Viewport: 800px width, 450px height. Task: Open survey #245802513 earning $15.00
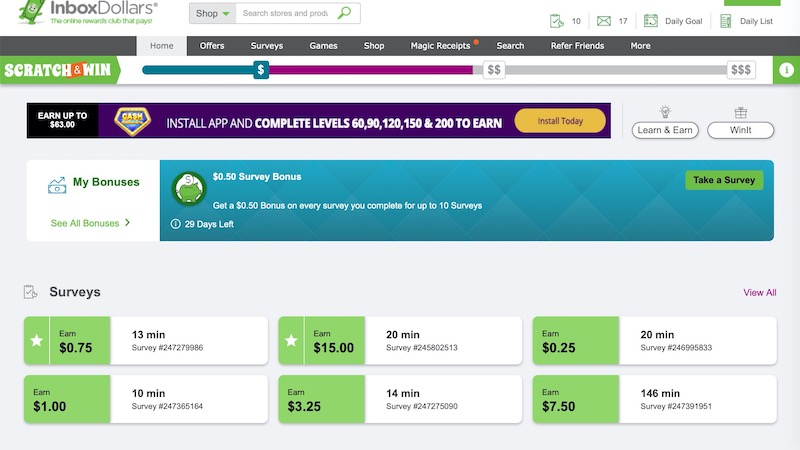[400, 340]
